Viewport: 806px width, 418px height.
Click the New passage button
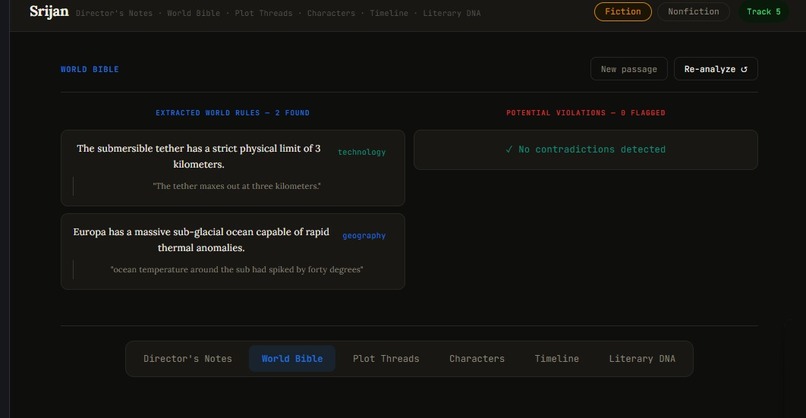pyautogui.click(x=629, y=69)
